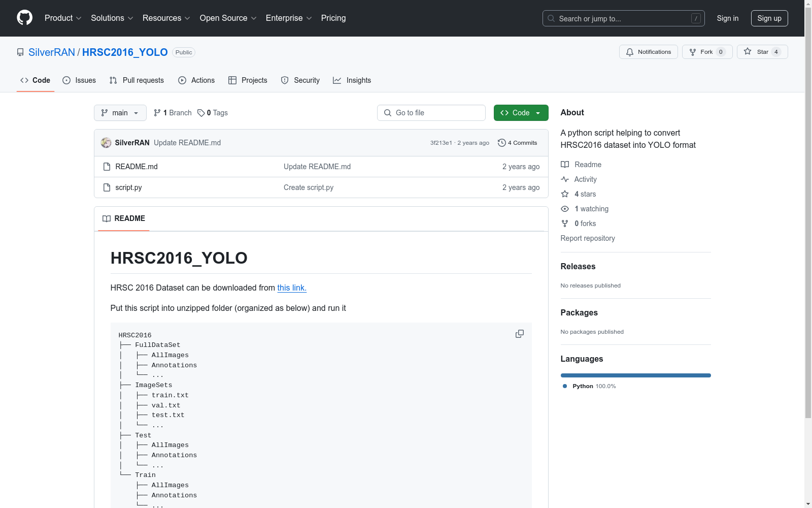Click the README book icon in file header
This screenshot has height=508, width=812.
tap(107, 218)
